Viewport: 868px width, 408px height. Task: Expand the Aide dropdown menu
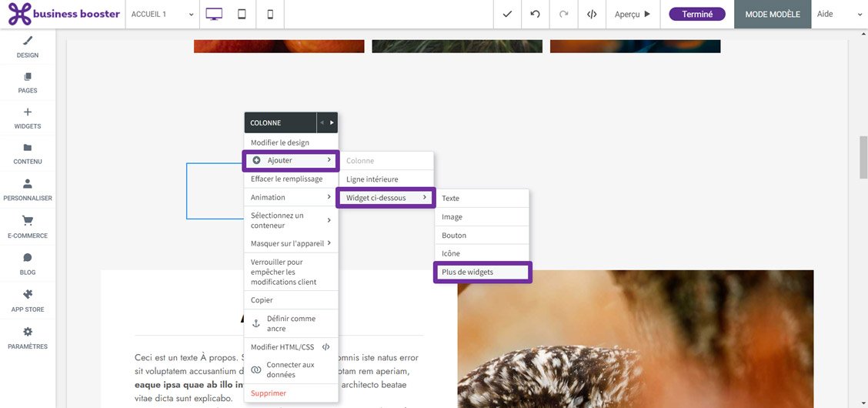click(839, 14)
